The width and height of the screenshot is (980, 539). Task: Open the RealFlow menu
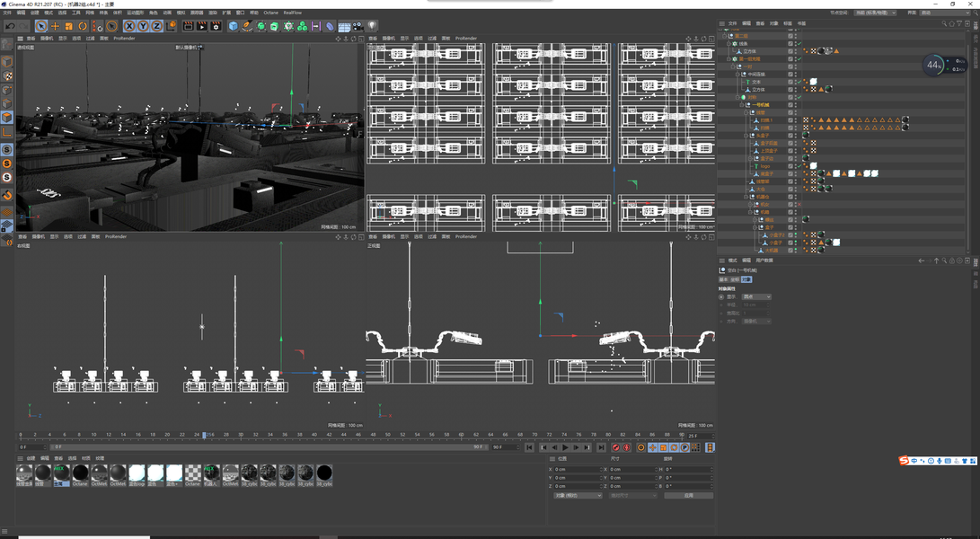pyautogui.click(x=293, y=13)
